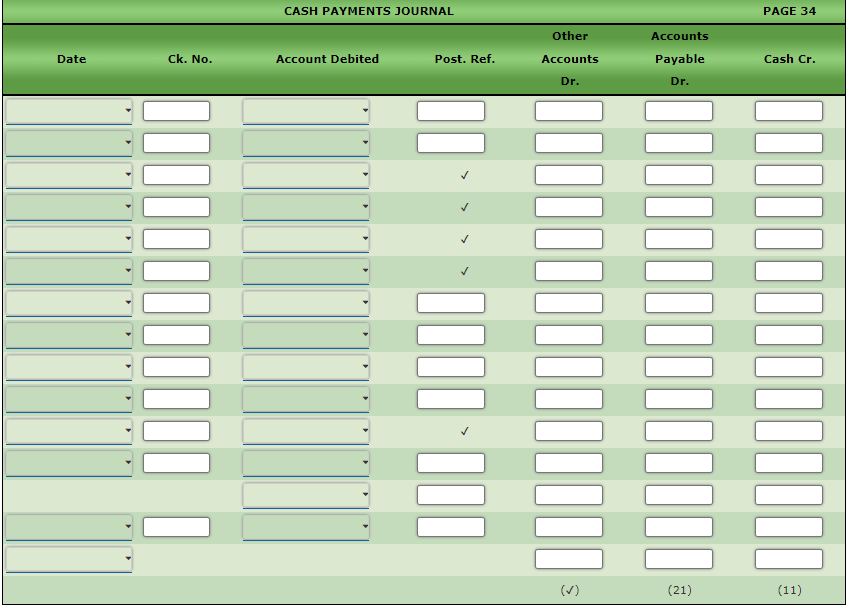Viewport: 848px width, 607px height.
Task: Open Date dropdown in last row with check number
Action: point(69,526)
